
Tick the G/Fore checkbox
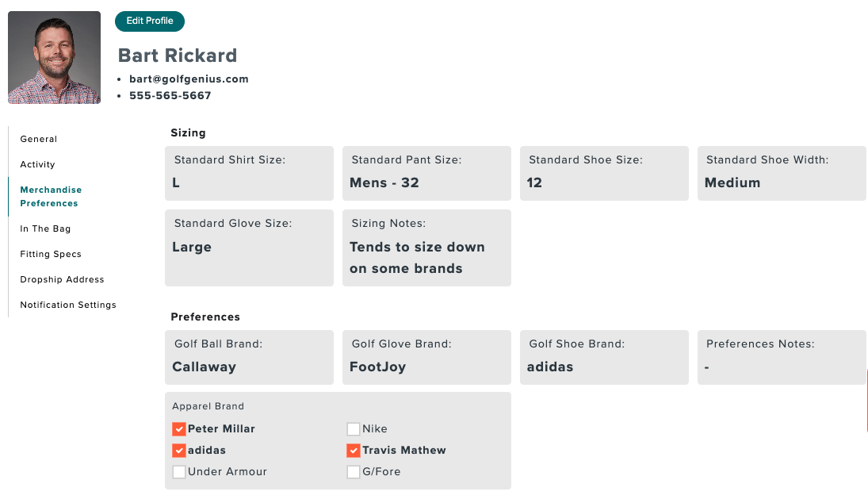[x=354, y=472]
